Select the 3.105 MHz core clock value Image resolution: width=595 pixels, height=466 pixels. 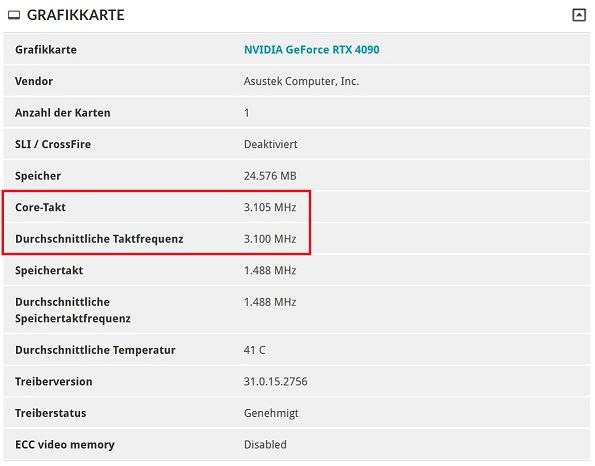point(270,207)
